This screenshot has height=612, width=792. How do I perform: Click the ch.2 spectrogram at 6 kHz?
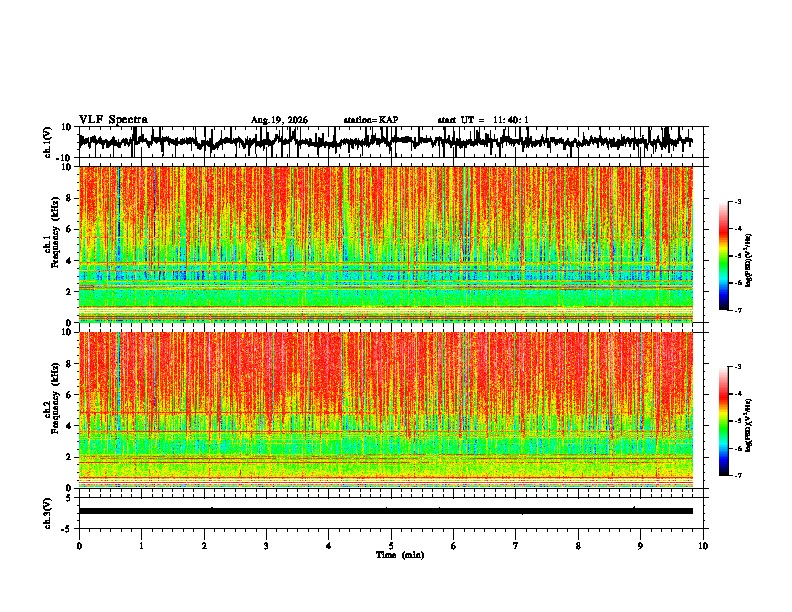[x=385, y=395]
